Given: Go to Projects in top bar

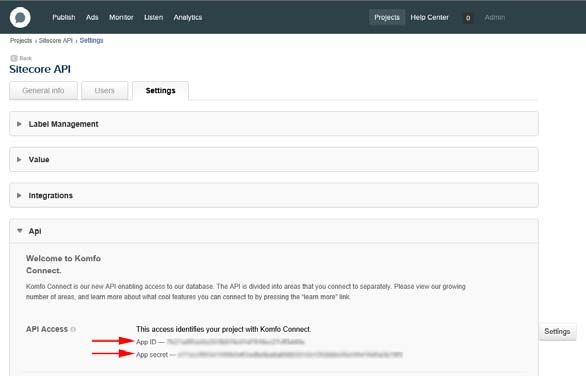Looking at the screenshot, I should [x=387, y=18].
